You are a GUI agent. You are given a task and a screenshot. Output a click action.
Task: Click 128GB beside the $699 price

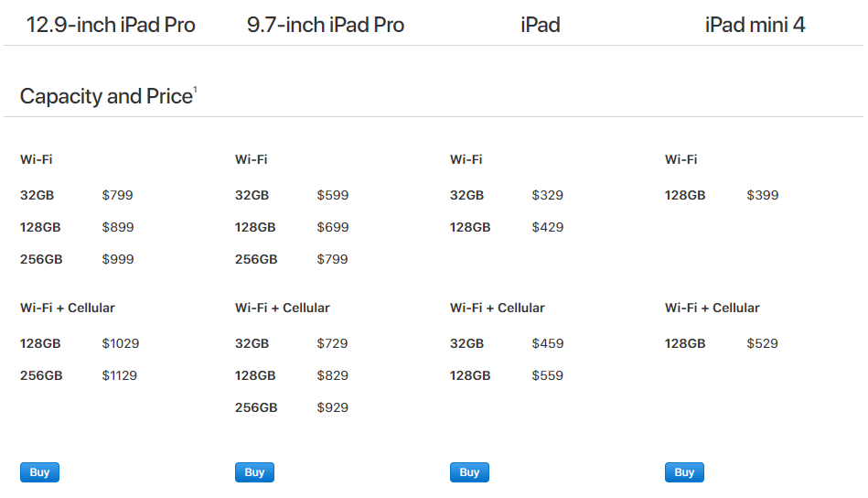(x=255, y=227)
